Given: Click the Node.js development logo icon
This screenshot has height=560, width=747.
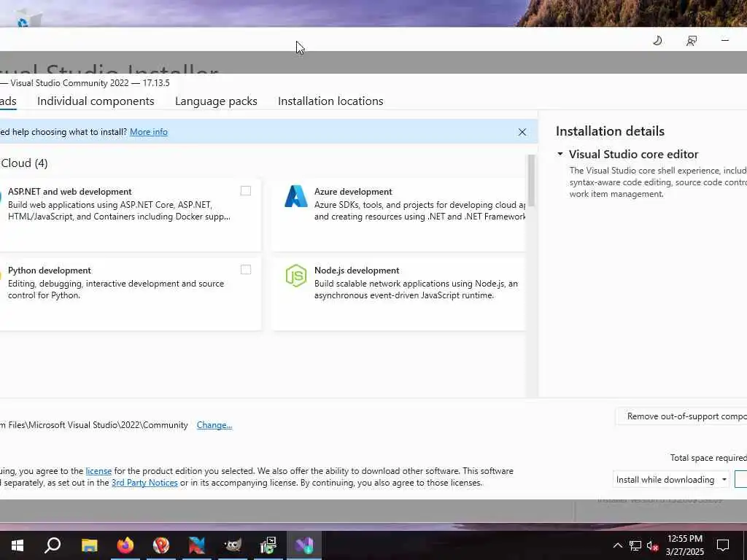Looking at the screenshot, I should click(x=296, y=275).
